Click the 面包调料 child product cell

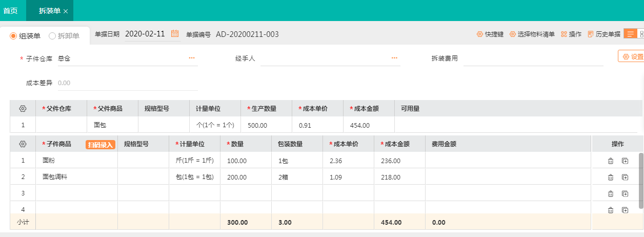[77, 177]
